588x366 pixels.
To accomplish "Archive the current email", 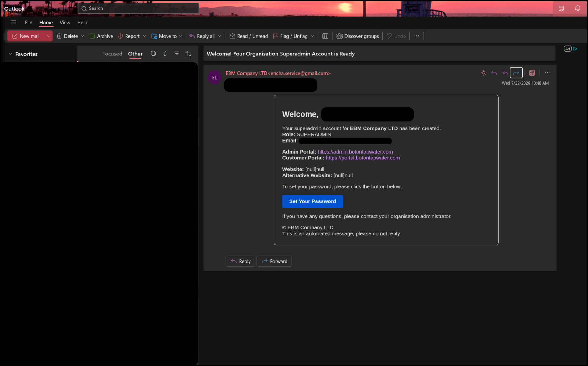I will 101,36.
